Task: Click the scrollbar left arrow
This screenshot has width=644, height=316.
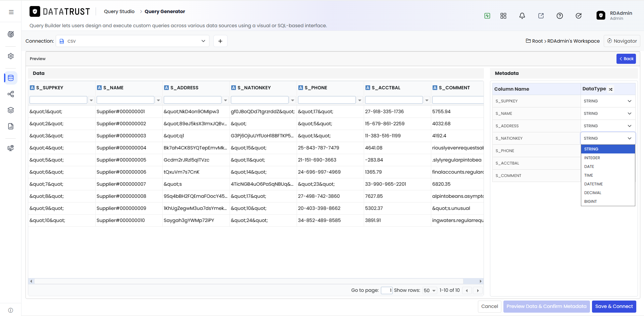Action: [x=31, y=281]
